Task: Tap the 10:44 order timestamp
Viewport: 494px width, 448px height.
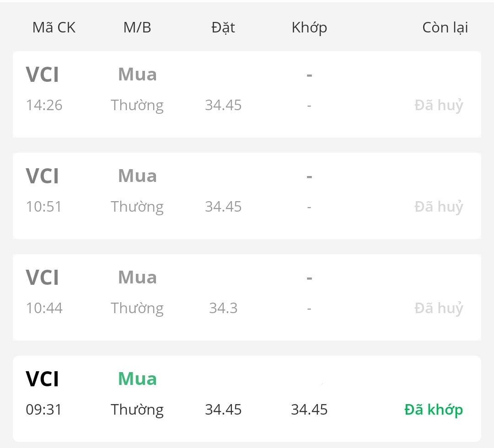Action: pos(44,308)
